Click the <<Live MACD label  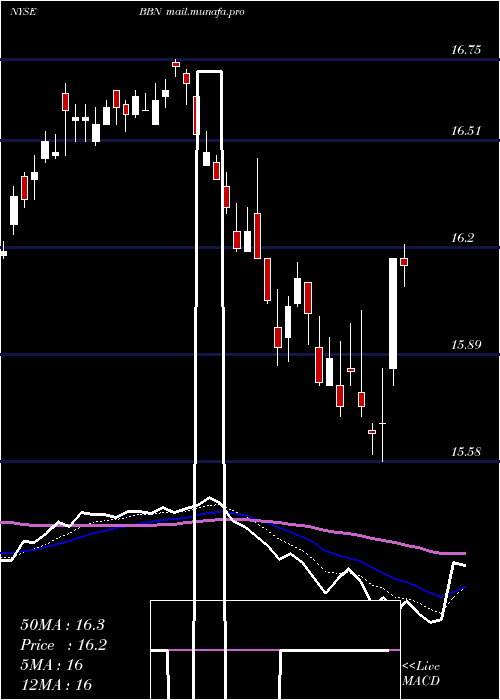421,674
